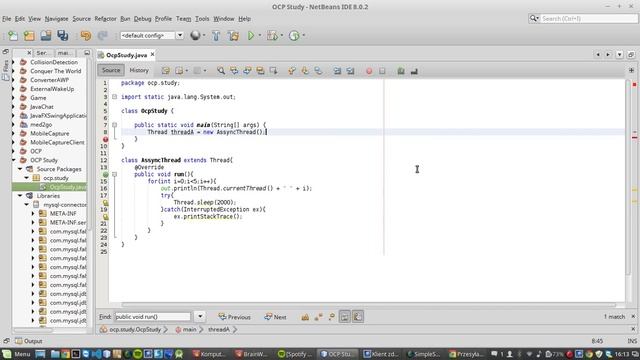This screenshot has width=640, height=360.
Task: Click the editor vertical scrollbar
Action: point(628,178)
